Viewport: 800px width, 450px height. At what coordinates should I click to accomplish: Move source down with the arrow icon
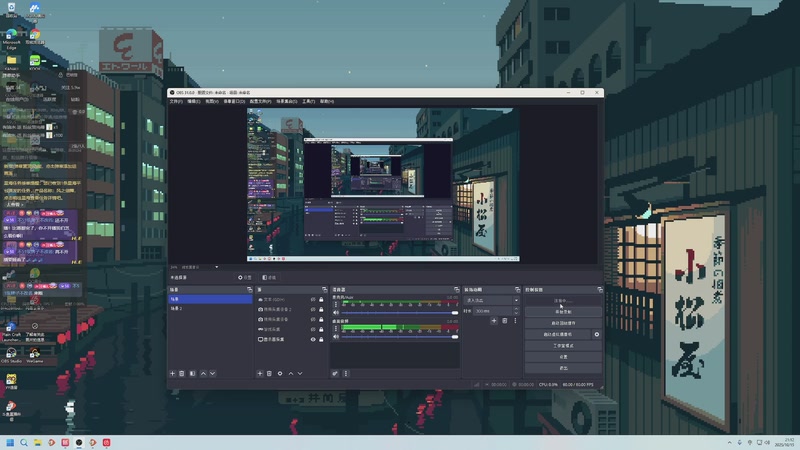pos(300,373)
